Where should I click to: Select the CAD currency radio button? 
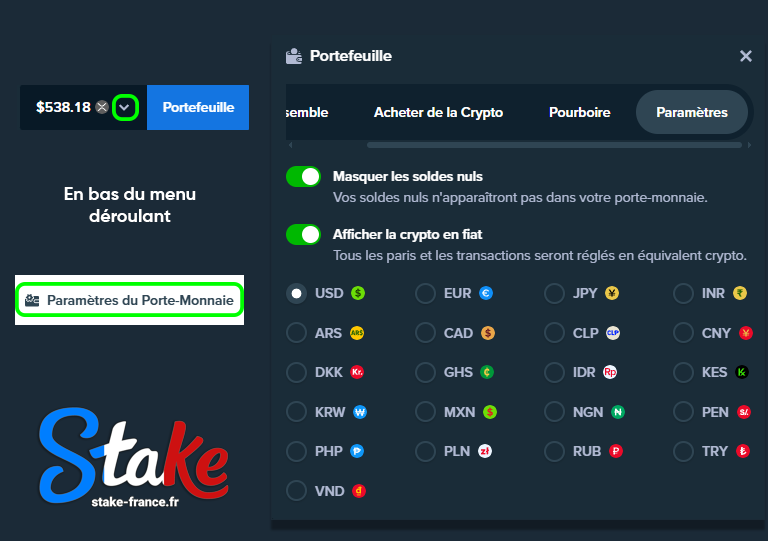pyautogui.click(x=425, y=333)
